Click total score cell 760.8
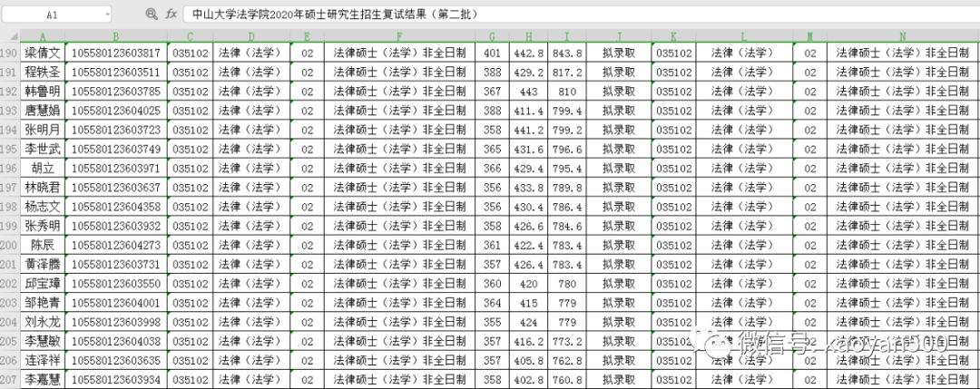 [x=567, y=380]
